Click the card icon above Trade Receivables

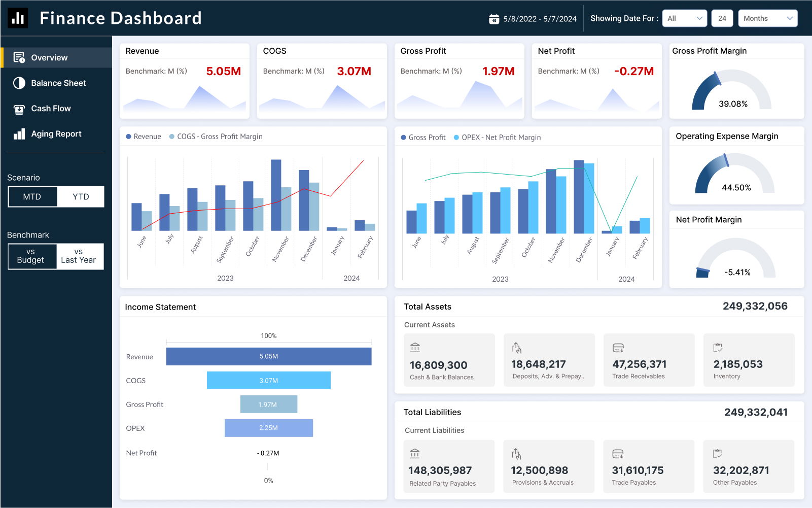pyautogui.click(x=618, y=348)
